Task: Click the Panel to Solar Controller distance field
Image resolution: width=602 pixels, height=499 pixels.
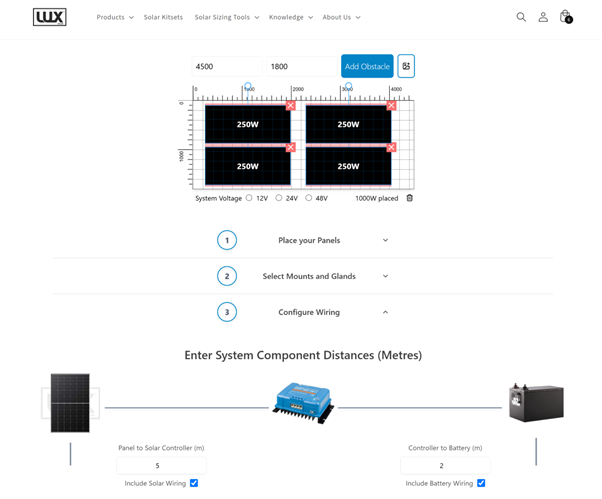Action: click(161, 466)
